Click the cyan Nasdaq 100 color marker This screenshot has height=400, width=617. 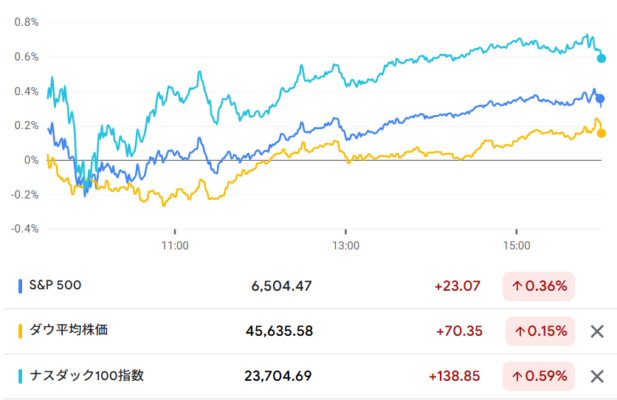tap(20, 376)
